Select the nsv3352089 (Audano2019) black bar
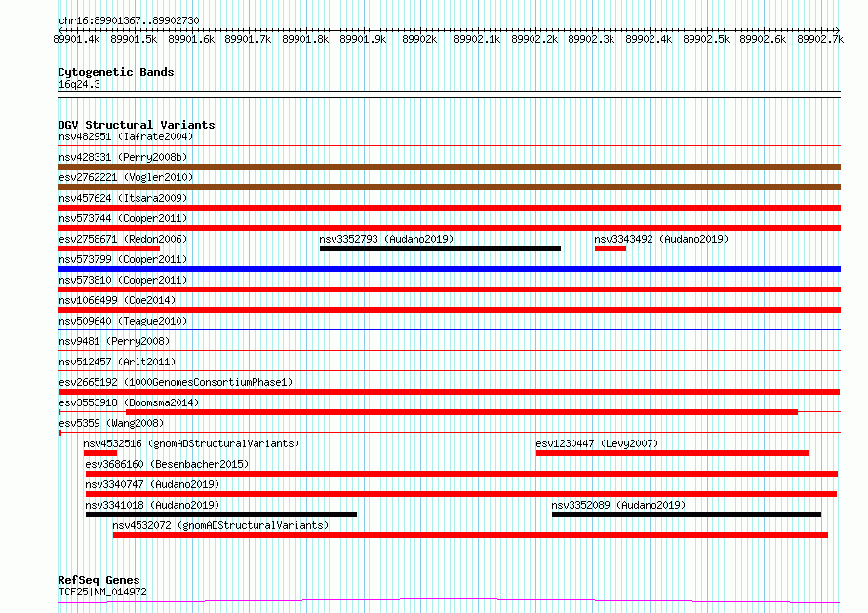Viewport: 868px width, 613px height. coord(687,515)
